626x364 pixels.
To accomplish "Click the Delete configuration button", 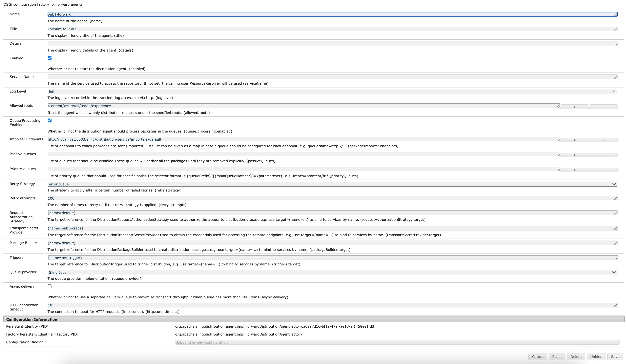I will pos(576,357).
